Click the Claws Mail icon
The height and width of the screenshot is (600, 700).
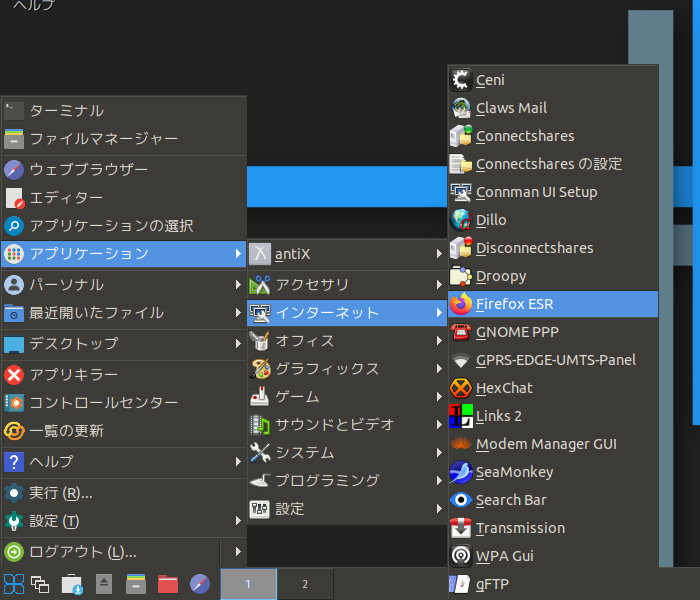point(460,108)
